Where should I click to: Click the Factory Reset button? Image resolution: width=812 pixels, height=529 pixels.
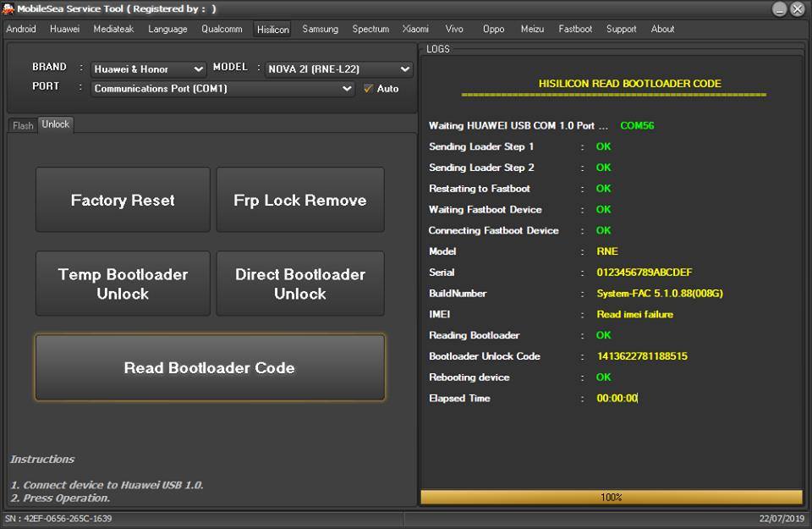coord(123,200)
